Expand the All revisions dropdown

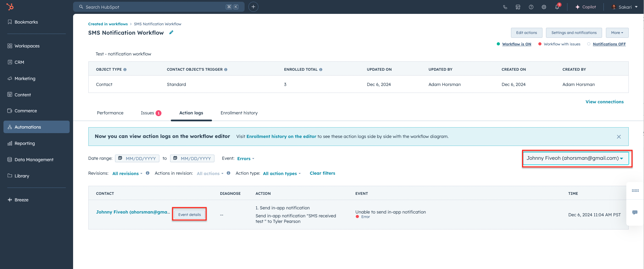click(127, 173)
